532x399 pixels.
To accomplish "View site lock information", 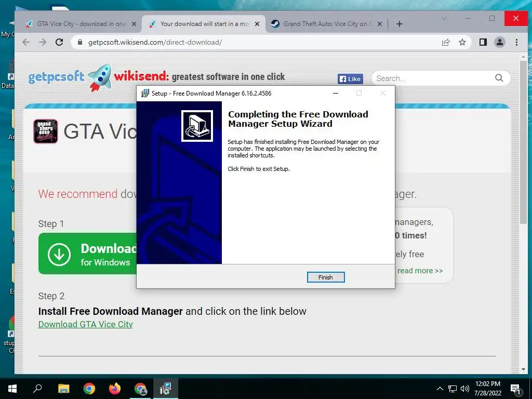I will tap(80, 42).
